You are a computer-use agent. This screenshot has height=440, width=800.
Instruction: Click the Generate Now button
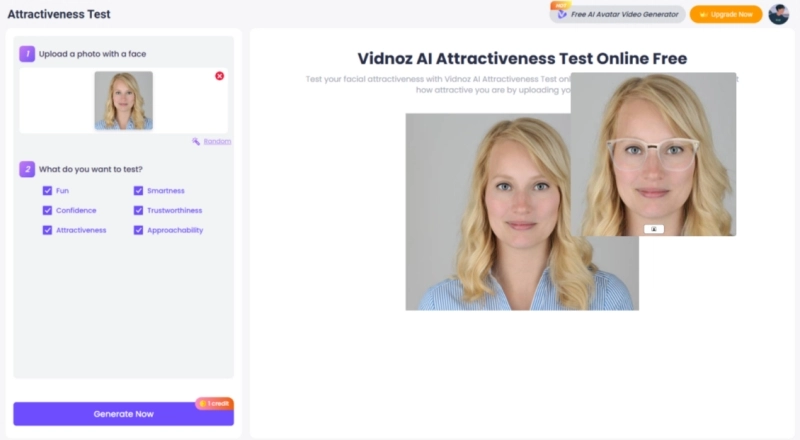(123, 414)
